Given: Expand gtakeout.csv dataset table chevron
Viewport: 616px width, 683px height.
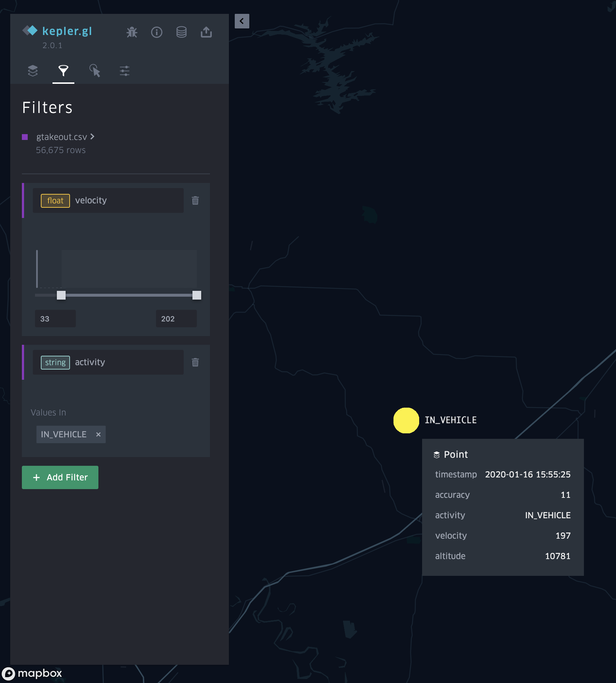Looking at the screenshot, I should (93, 136).
